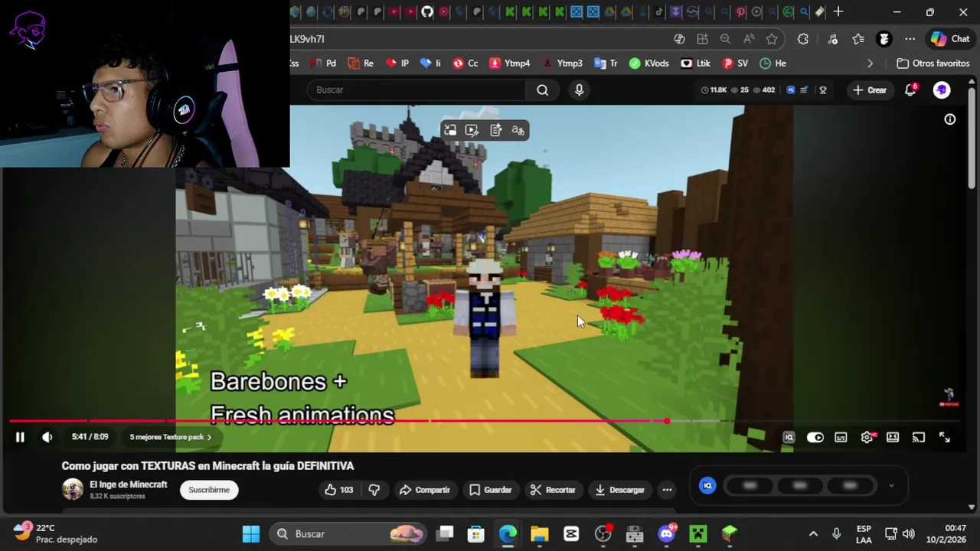The image size is (980, 551).
Task: Pause the YouTube video
Action: pyautogui.click(x=20, y=437)
